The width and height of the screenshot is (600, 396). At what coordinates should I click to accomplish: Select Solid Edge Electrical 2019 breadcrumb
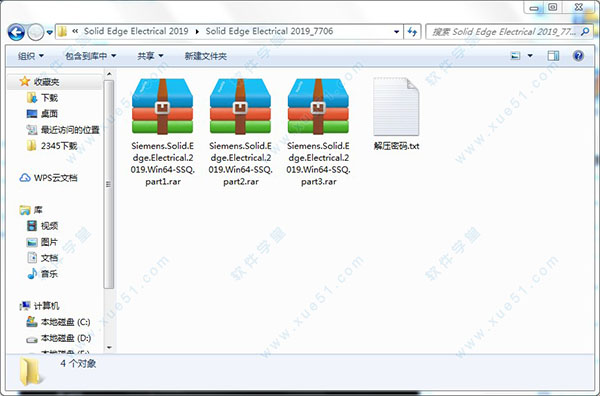pos(136,31)
